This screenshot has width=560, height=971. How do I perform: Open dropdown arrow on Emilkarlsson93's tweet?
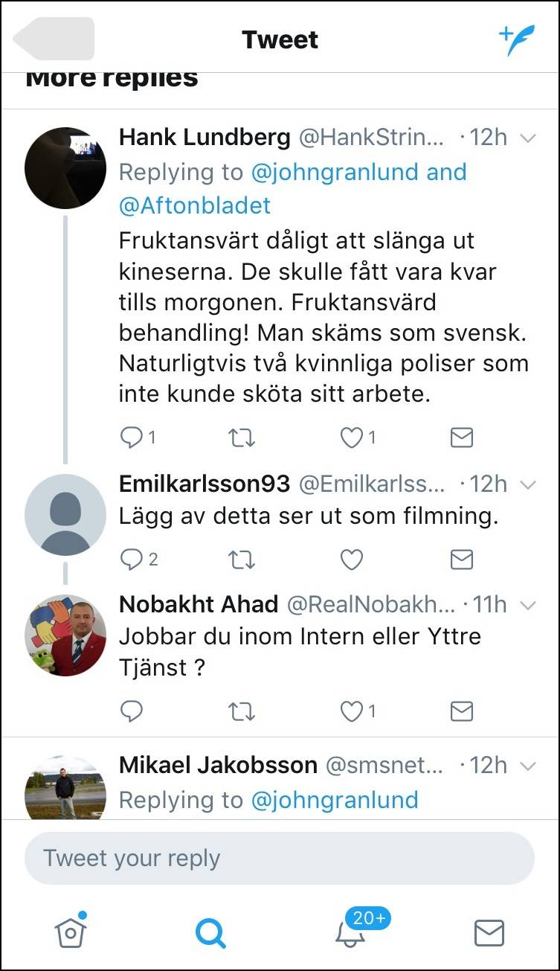coord(527,484)
